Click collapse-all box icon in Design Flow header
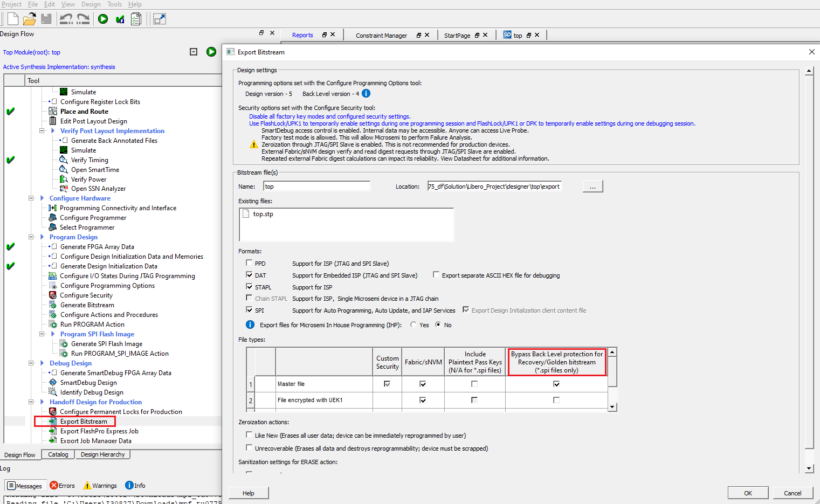The image size is (820, 504). coord(194,52)
